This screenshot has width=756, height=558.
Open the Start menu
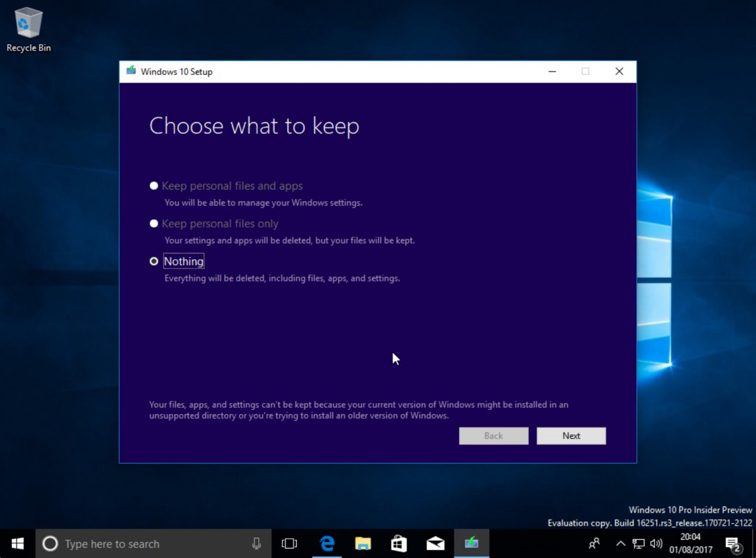point(16,543)
